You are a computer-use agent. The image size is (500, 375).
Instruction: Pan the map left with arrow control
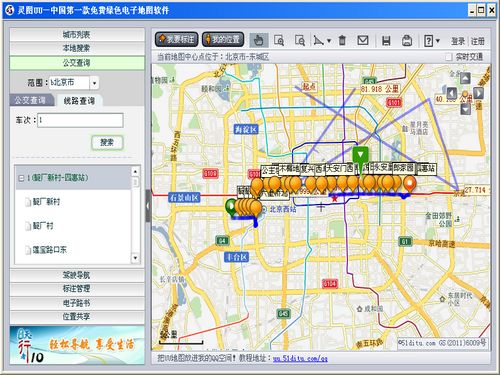click(451, 93)
